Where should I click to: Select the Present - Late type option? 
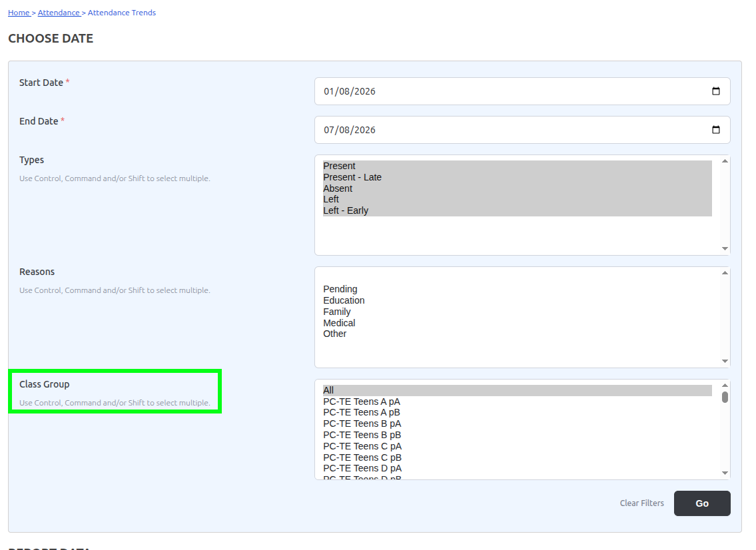click(518, 177)
